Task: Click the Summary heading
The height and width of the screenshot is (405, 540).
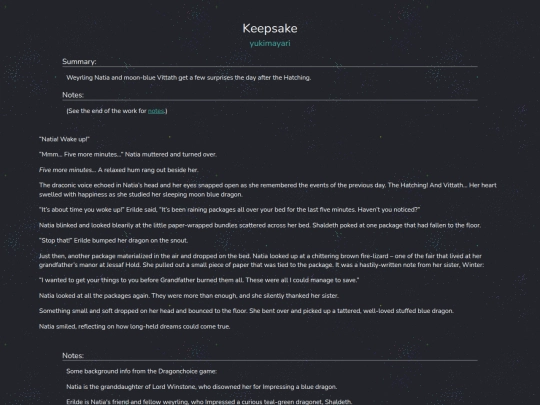Action: (x=79, y=62)
